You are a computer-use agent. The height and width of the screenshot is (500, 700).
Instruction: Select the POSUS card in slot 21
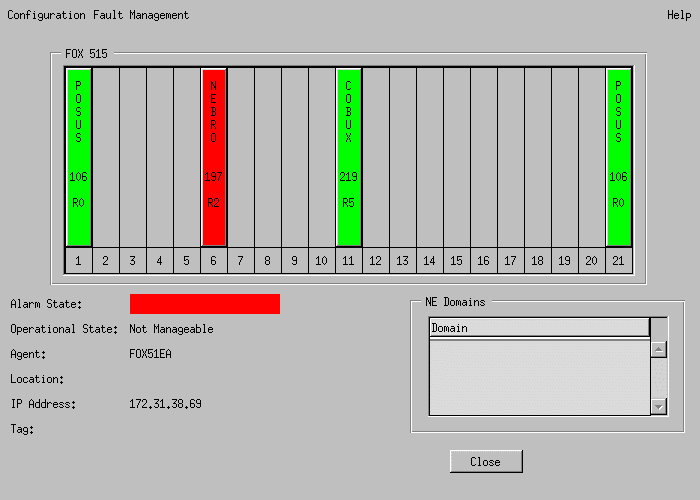(x=618, y=156)
